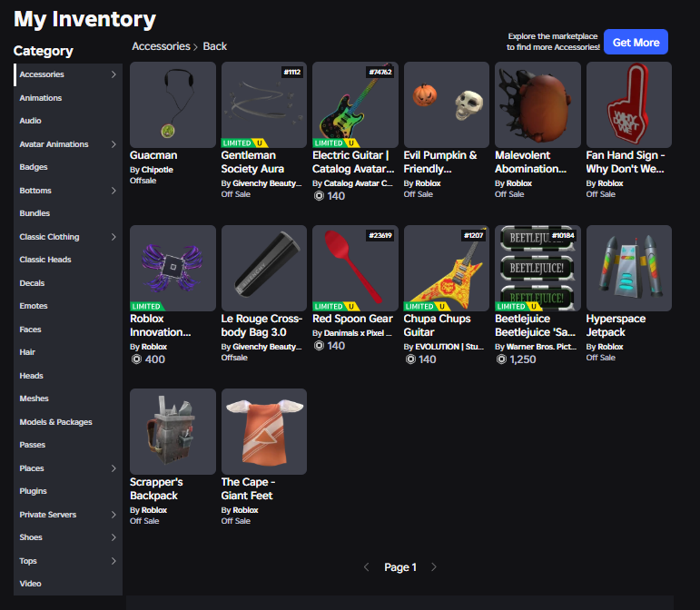Expand the Tops category chevron
This screenshot has height=610, width=700.
(113, 561)
